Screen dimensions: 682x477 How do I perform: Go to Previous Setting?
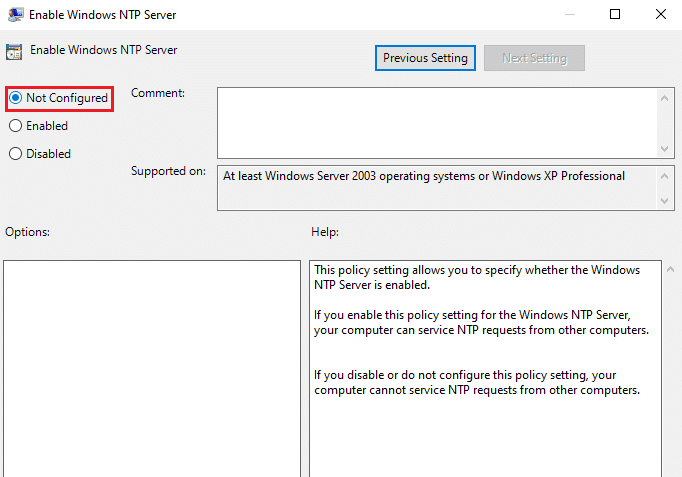(425, 58)
